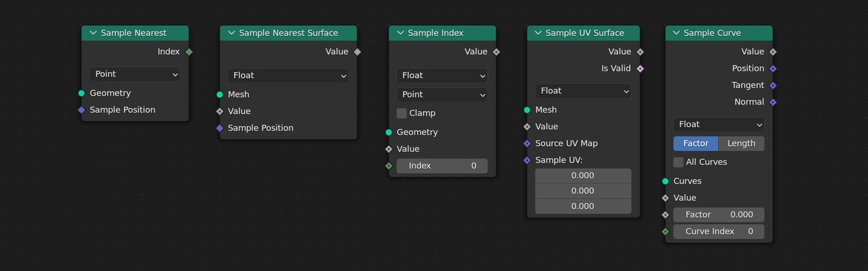Select the Sample UV Surface header title
The height and width of the screenshot is (271, 868).
click(x=585, y=33)
